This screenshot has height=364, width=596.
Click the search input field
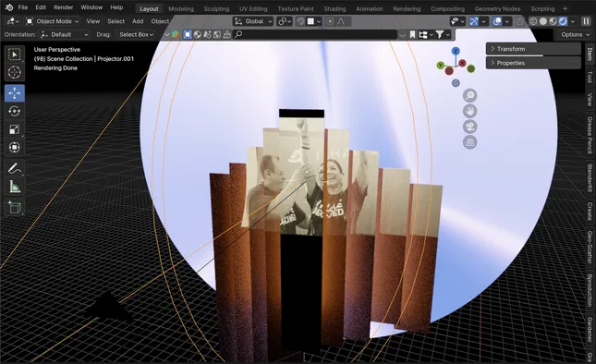point(315,34)
